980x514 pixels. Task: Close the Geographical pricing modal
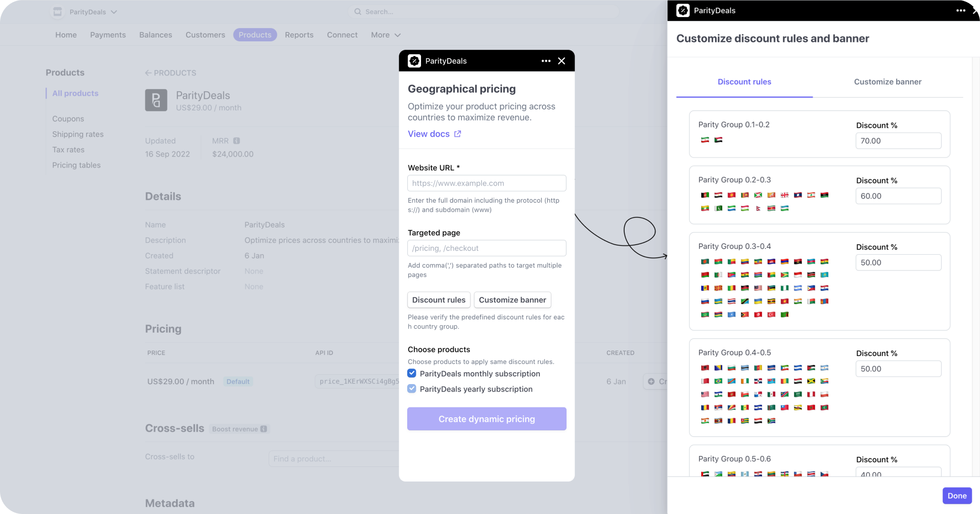pyautogui.click(x=561, y=61)
